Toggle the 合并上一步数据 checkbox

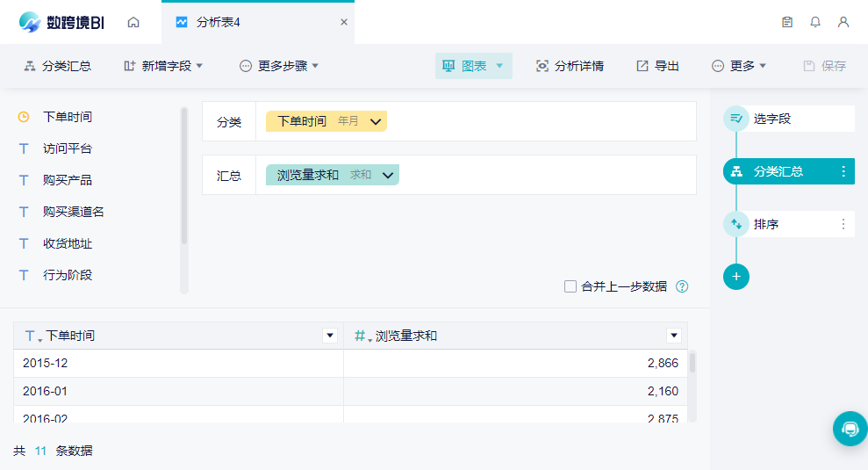(570, 286)
